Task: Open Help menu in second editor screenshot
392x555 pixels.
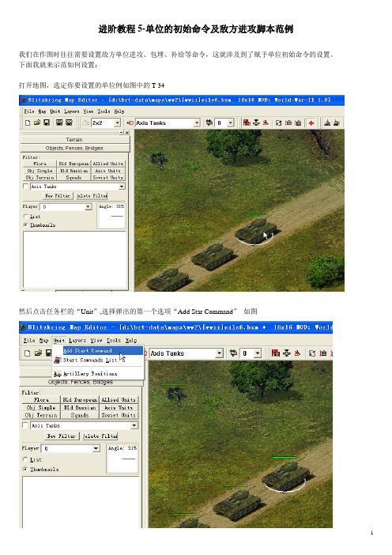Action: (x=131, y=340)
